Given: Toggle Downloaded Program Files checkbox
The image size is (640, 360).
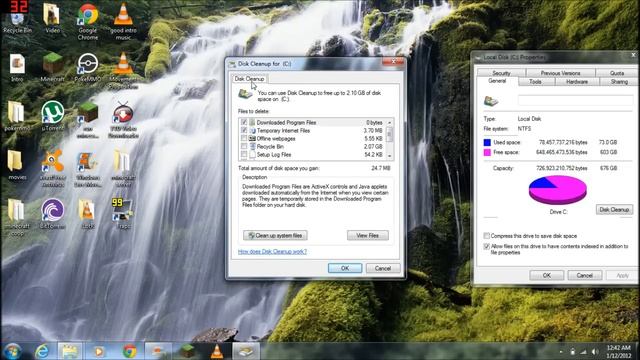Looking at the screenshot, I should pyautogui.click(x=244, y=122).
